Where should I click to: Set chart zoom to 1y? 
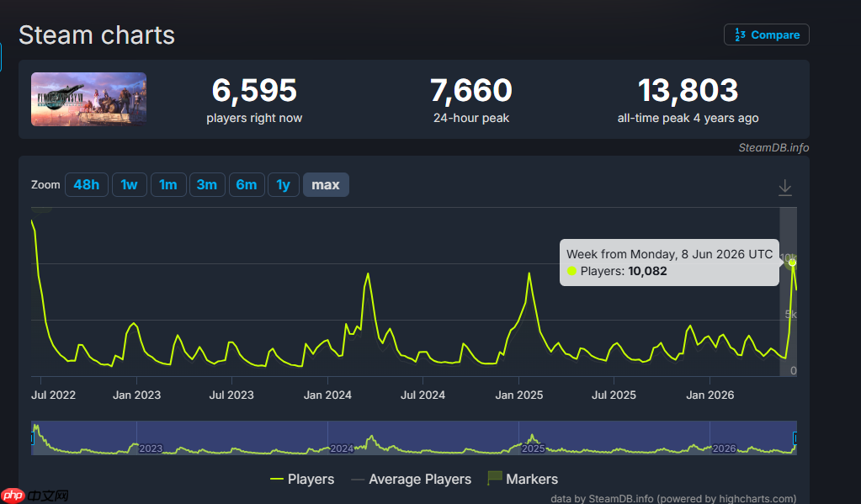[x=284, y=184]
